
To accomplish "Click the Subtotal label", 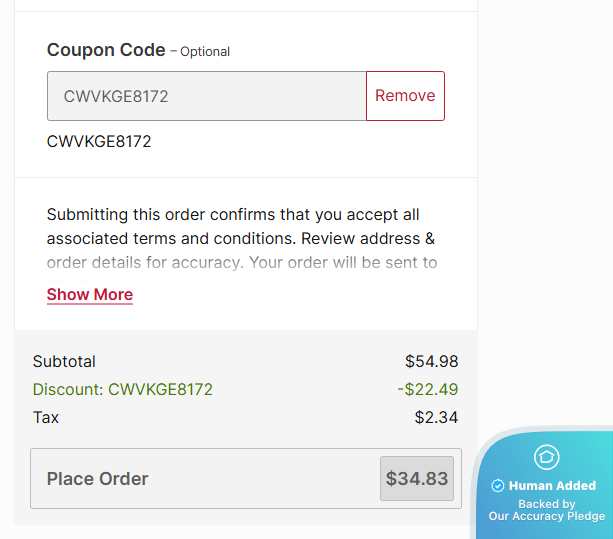I will pyautogui.click(x=64, y=361).
